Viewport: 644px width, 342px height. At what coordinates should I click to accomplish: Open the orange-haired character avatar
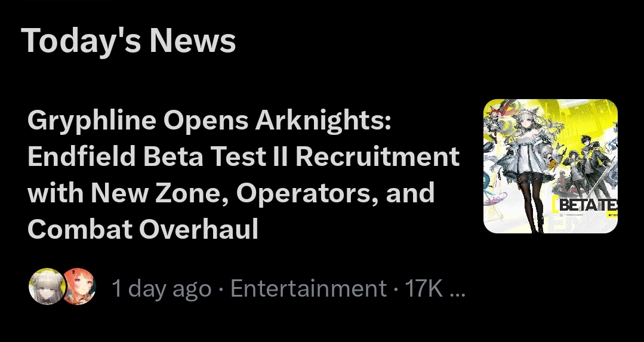point(79,286)
